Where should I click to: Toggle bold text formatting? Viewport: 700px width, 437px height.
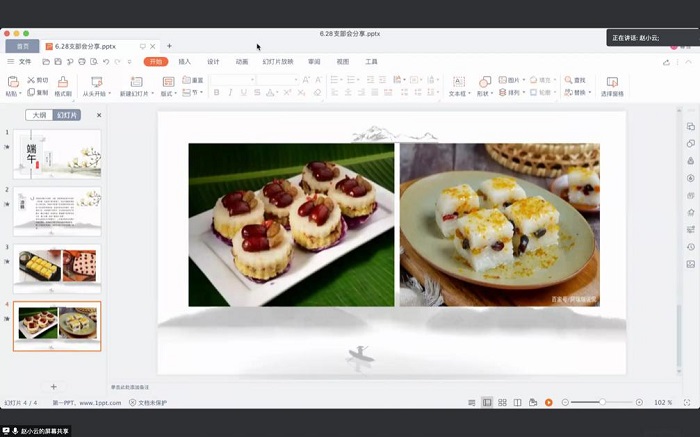pos(215,93)
